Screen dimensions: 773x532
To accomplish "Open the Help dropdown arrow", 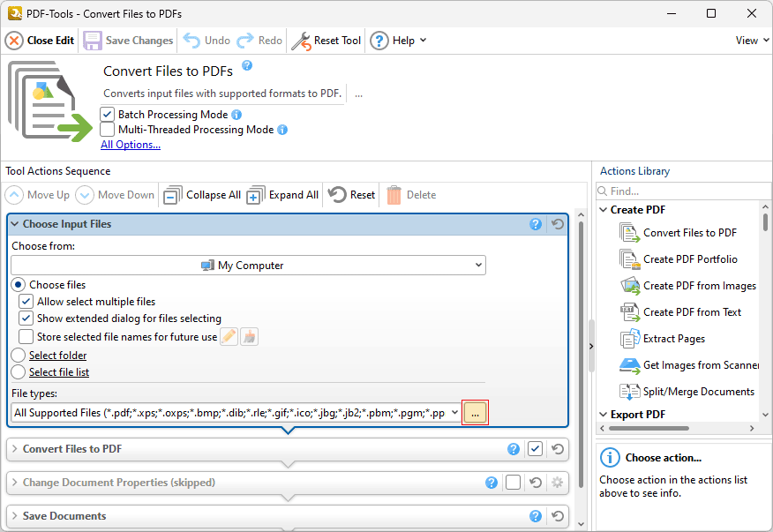I will [423, 41].
